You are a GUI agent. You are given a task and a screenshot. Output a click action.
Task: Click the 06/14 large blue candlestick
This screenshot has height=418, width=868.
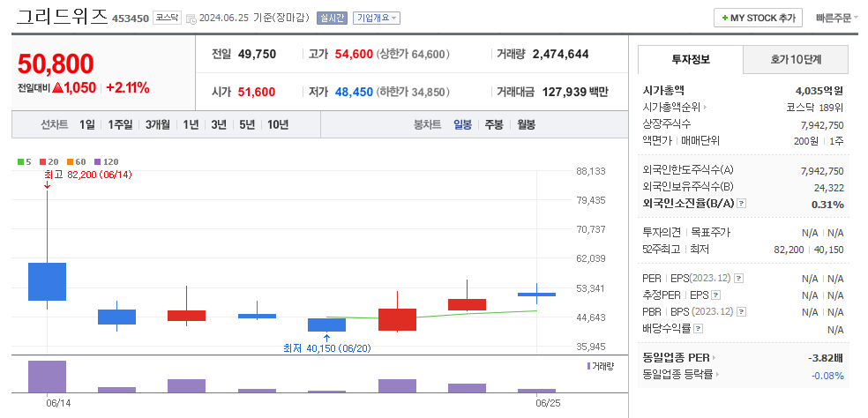pos(47,282)
